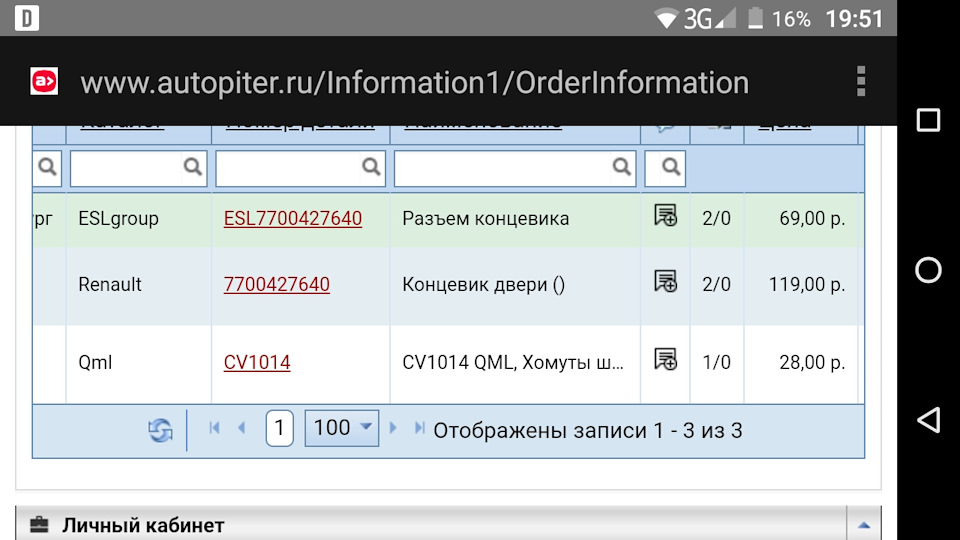The width and height of the screenshot is (960, 540).
Task: Go to first page of table
Action: [214, 428]
